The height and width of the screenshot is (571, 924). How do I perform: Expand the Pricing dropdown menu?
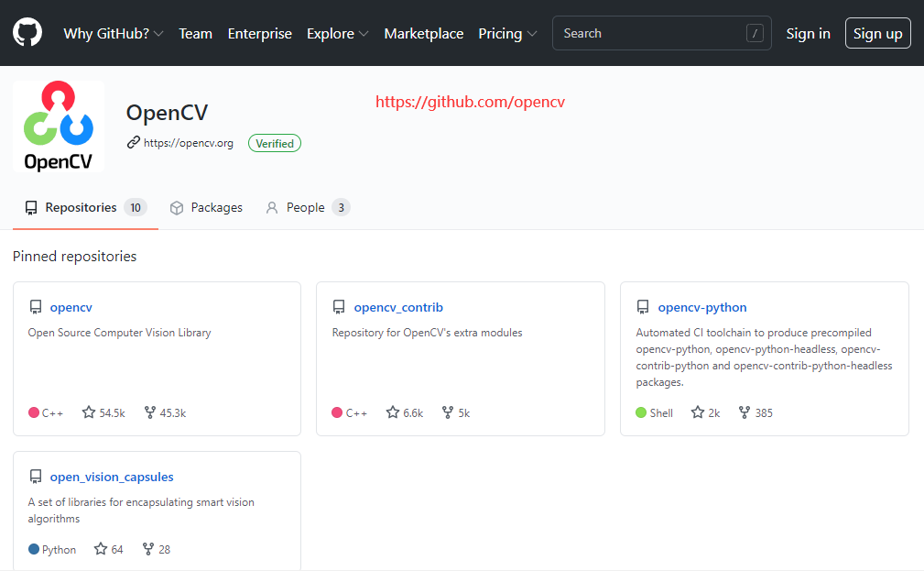pyautogui.click(x=507, y=34)
